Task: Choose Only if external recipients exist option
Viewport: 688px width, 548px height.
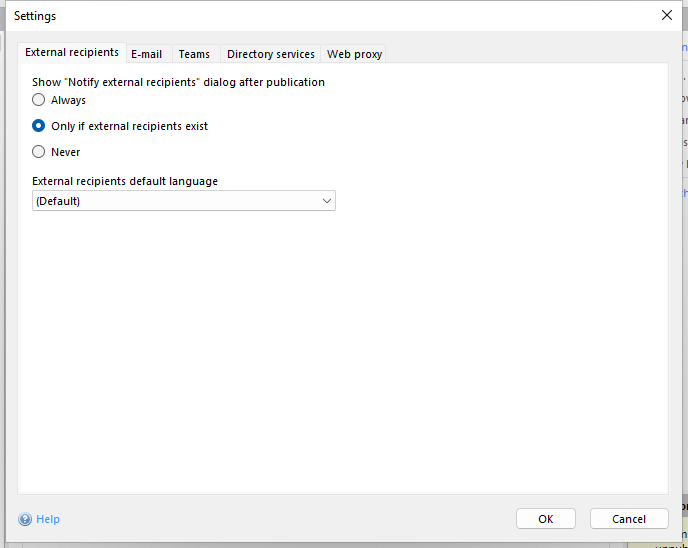Action: (x=39, y=126)
